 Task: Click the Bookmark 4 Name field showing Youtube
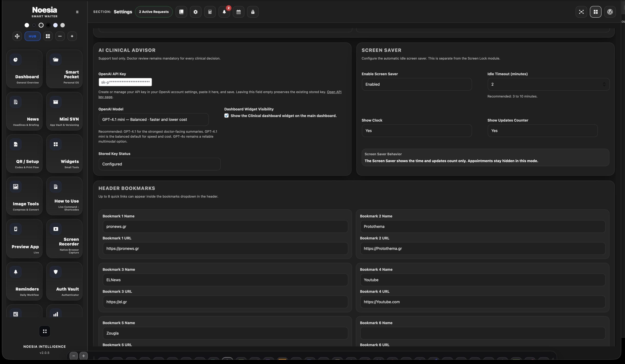pos(483,280)
